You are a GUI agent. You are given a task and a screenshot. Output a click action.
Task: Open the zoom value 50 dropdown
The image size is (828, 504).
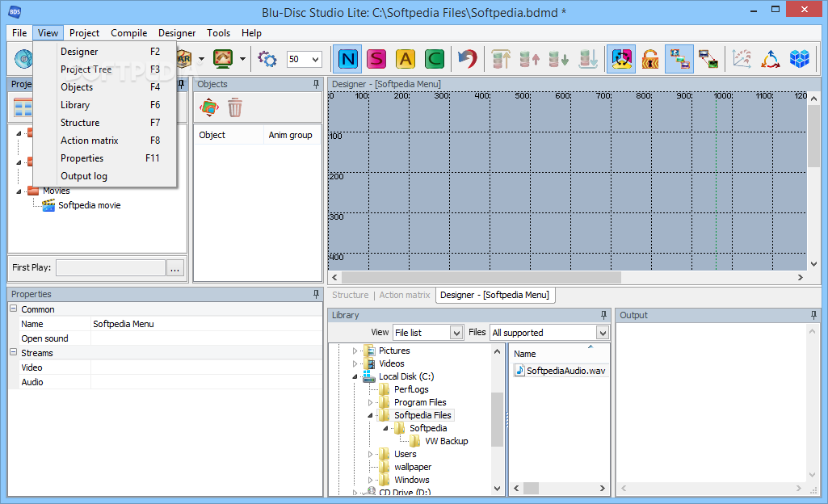tap(315, 59)
